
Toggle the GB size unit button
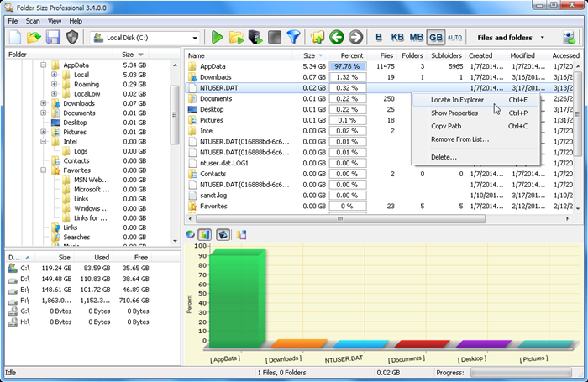pos(436,38)
